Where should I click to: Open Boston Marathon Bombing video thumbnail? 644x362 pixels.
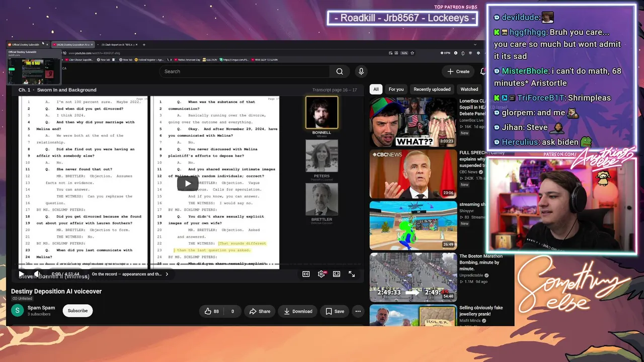[413, 278]
